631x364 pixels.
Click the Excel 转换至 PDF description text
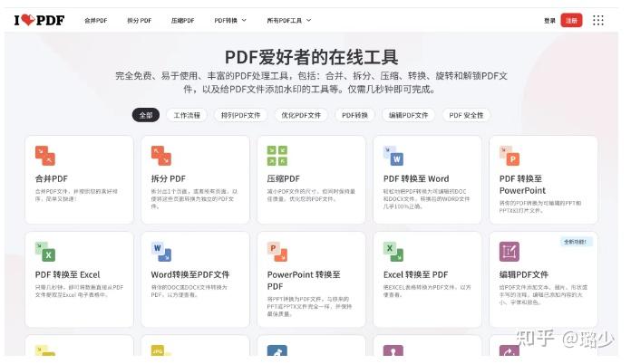click(427, 291)
